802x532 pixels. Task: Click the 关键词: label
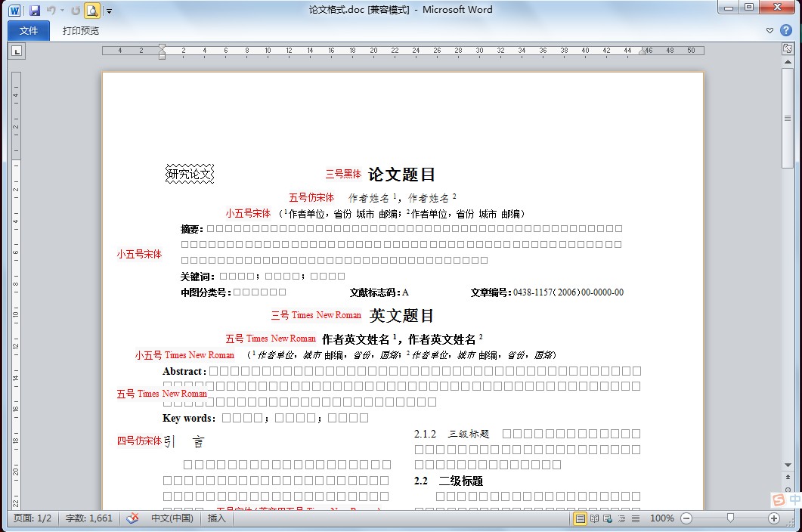point(197,277)
